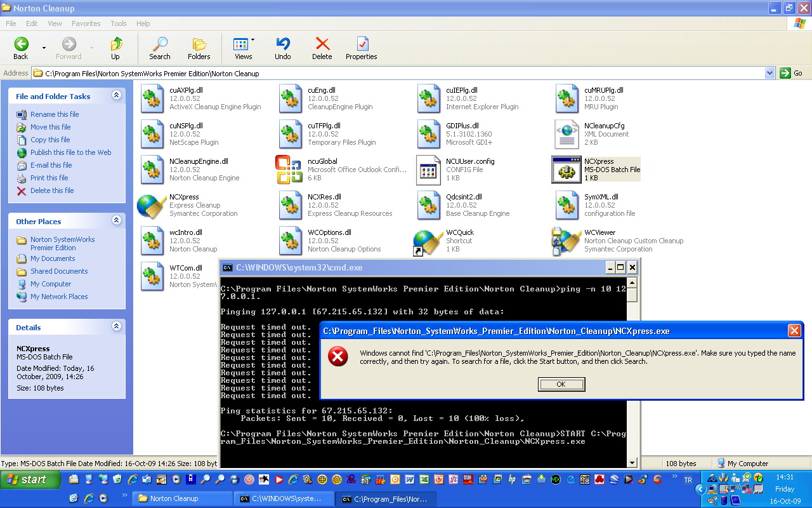The height and width of the screenshot is (508, 812).
Task: Collapse the File and Folder Tasks panel
Action: pyautogui.click(x=116, y=95)
